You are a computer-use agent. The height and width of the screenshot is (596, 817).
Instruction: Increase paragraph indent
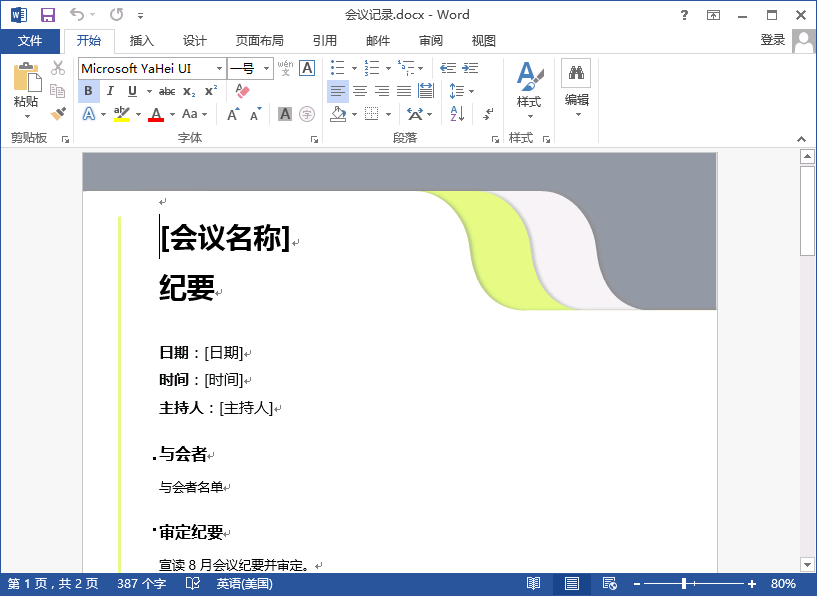[470, 68]
